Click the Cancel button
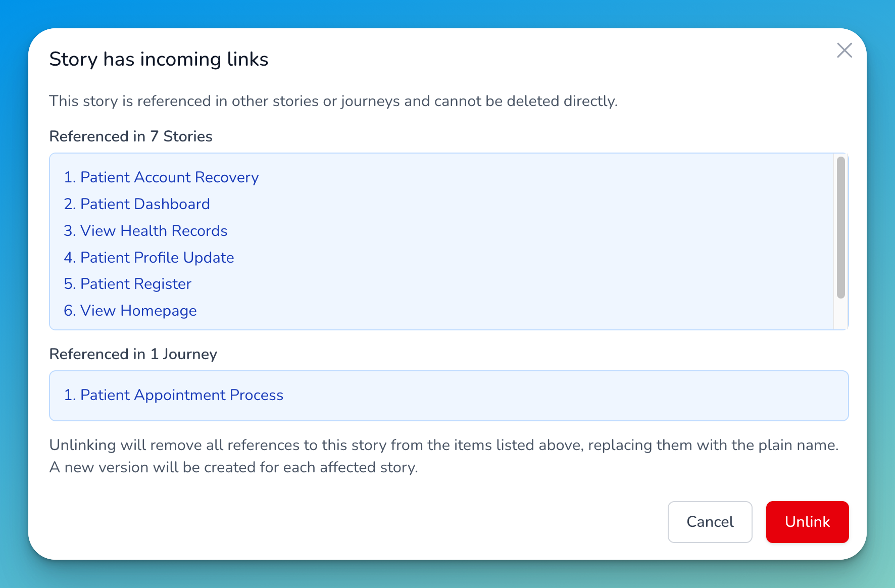 710,522
